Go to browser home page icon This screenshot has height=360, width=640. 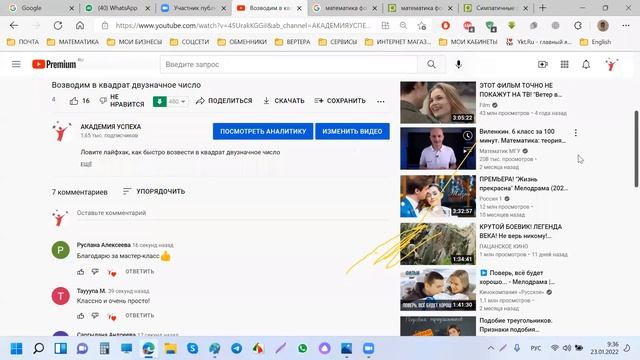click(x=80, y=25)
